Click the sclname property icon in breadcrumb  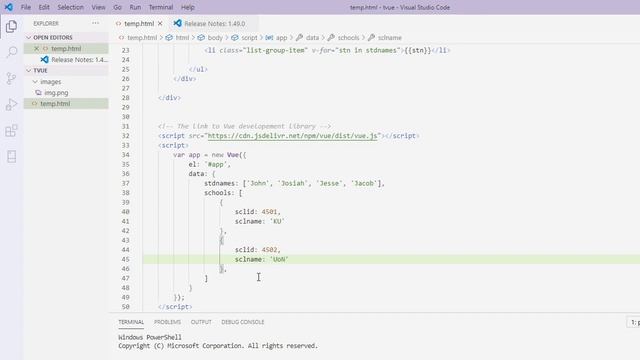371,38
